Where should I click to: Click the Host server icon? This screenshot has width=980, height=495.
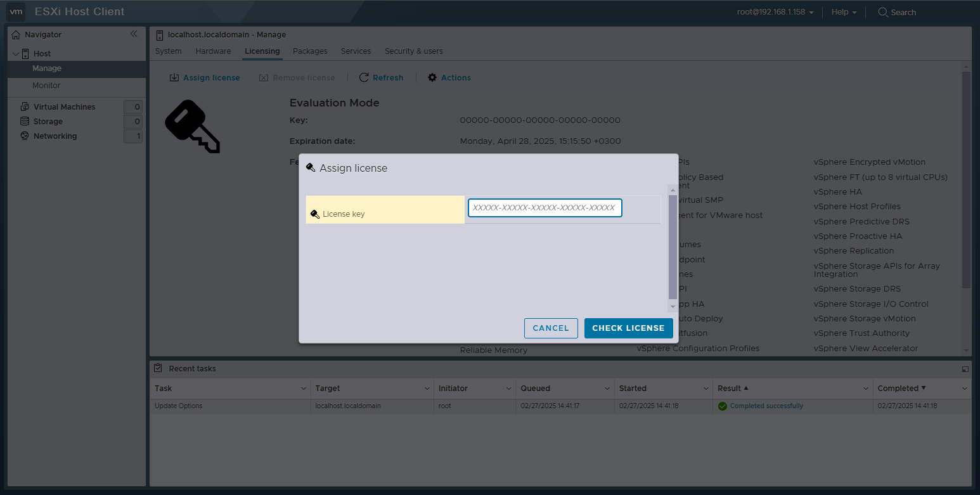(26, 54)
